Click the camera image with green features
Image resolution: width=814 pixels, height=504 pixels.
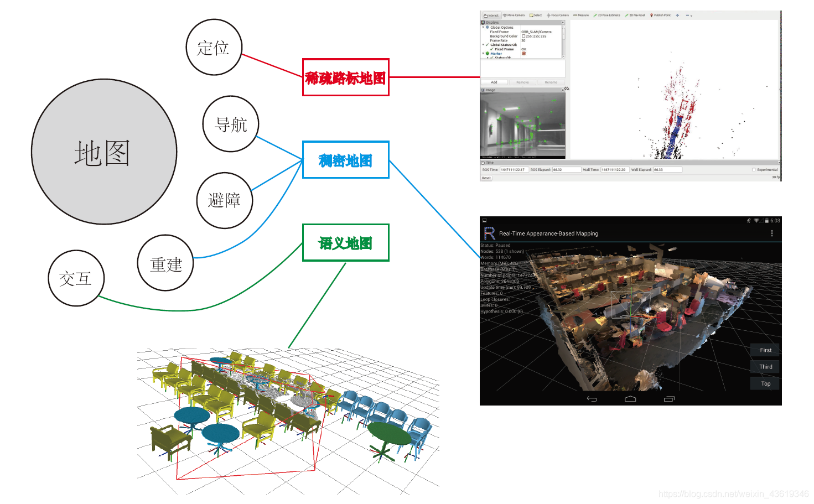[523, 126]
